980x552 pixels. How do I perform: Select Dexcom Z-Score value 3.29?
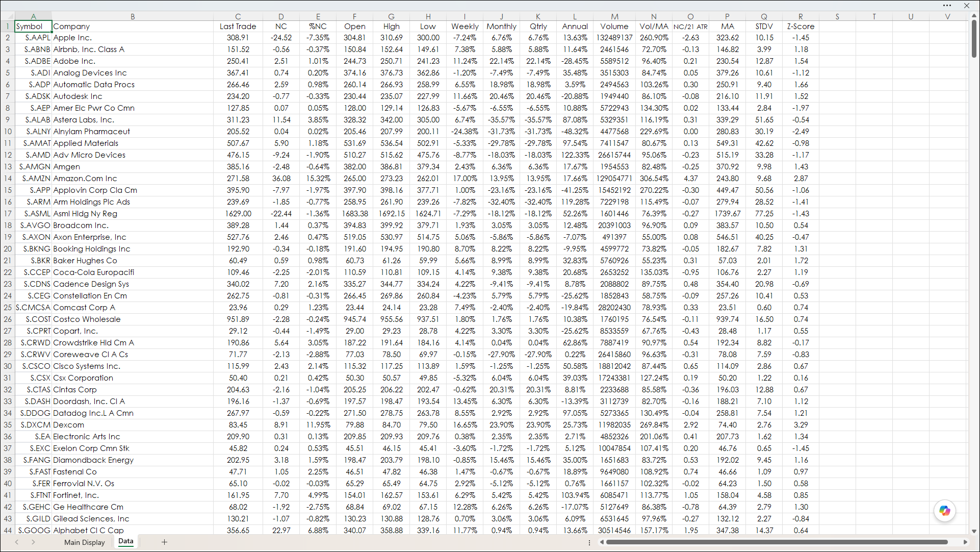pos(801,425)
